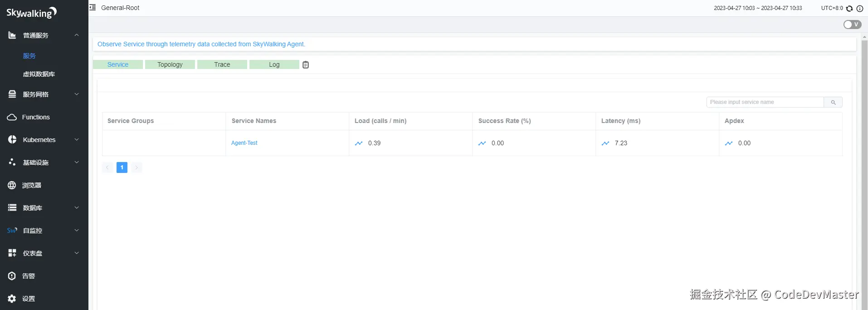
Task: Click the auto-refresh reload icon
Action: (x=849, y=8)
